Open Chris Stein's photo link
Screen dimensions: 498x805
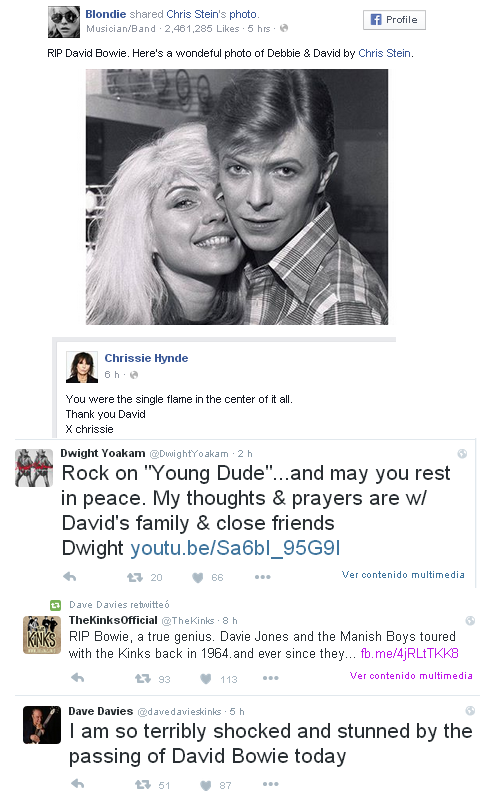pyautogui.click(x=212, y=14)
